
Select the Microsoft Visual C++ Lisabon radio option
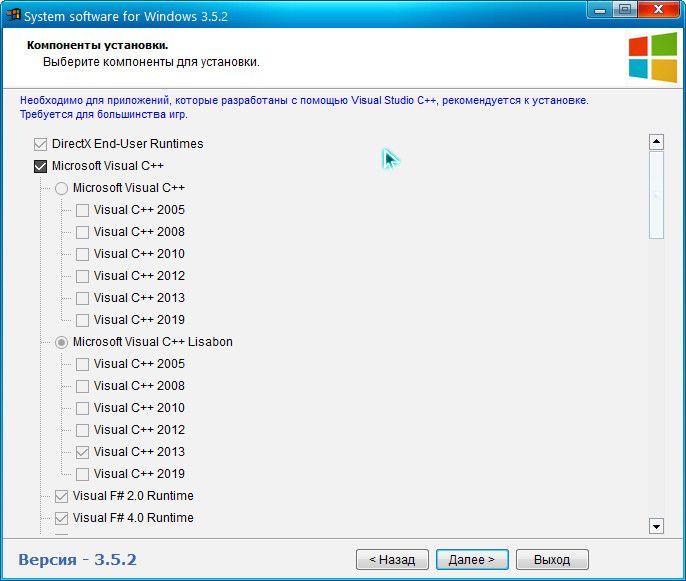tap(61, 342)
